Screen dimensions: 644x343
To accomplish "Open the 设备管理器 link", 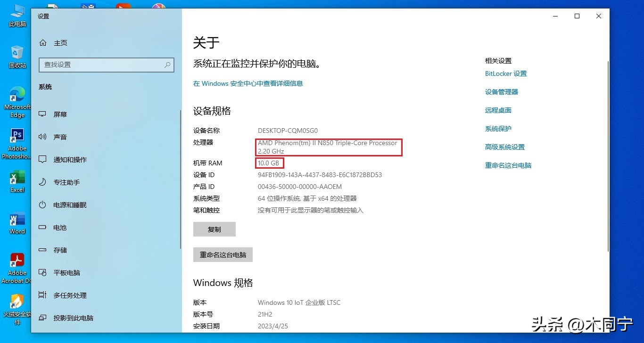I will (501, 91).
